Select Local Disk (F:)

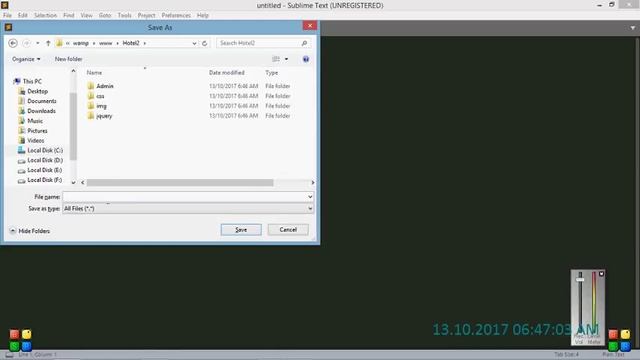click(44, 180)
